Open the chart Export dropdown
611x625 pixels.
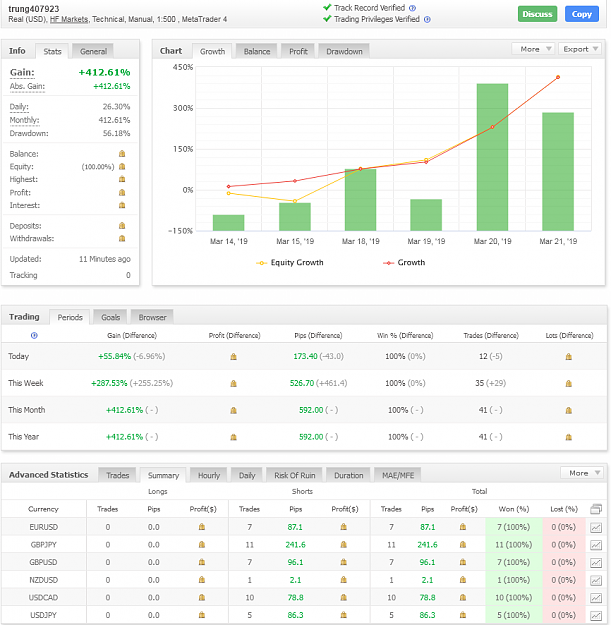tap(580, 49)
